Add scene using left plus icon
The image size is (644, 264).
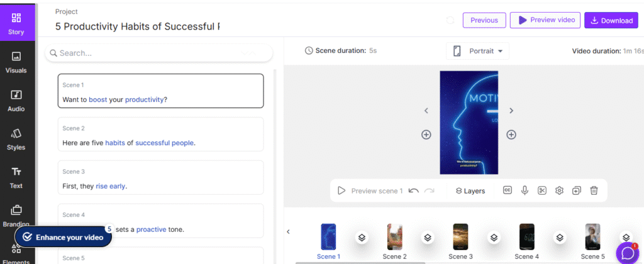426,134
